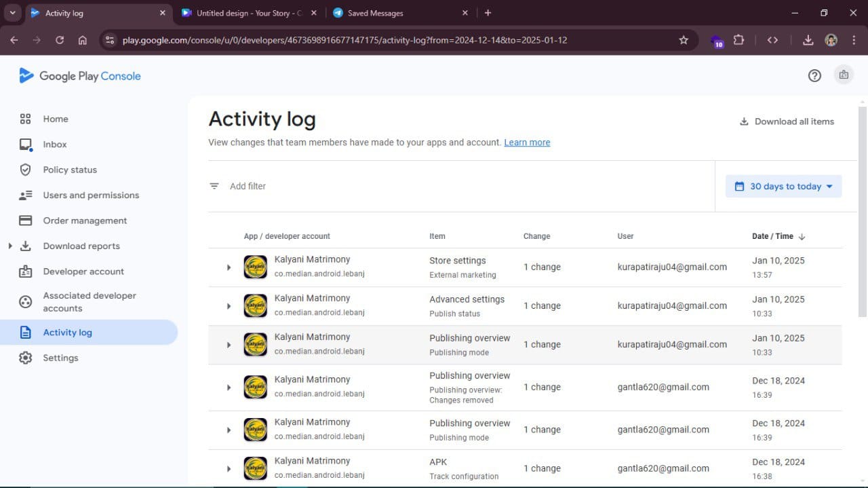Close the Untitled design tab

(313, 13)
